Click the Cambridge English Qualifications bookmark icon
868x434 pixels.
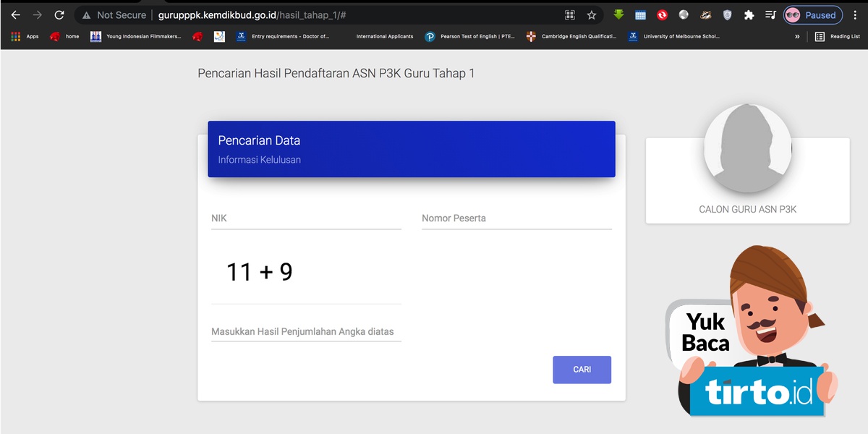530,36
